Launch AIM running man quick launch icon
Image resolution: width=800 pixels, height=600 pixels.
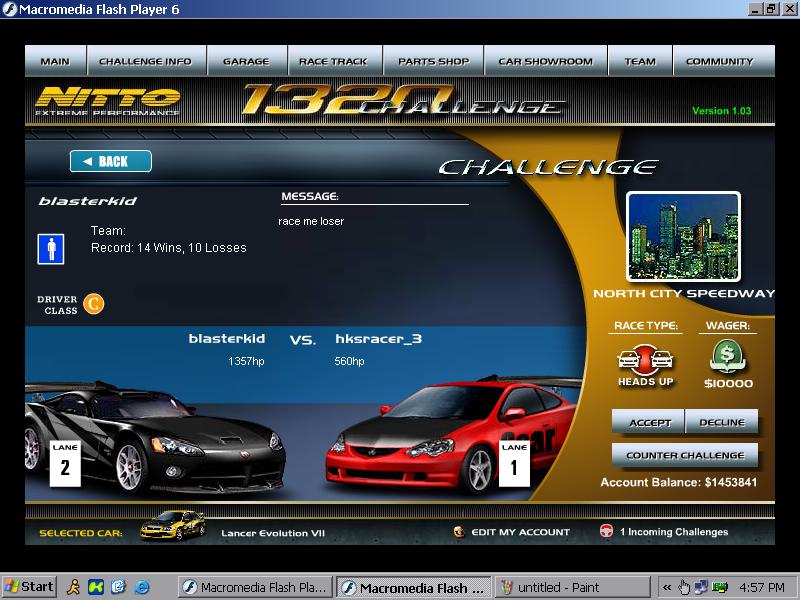73,587
